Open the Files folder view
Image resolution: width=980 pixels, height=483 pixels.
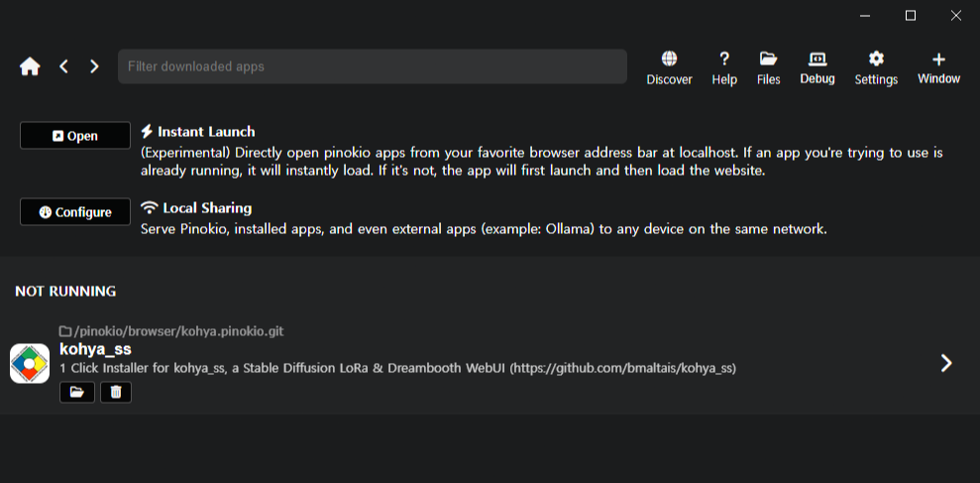pos(769,68)
